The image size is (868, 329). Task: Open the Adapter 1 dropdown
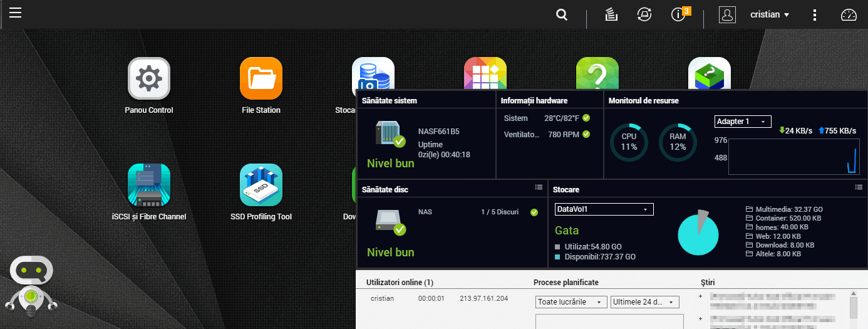[x=743, y=122]
